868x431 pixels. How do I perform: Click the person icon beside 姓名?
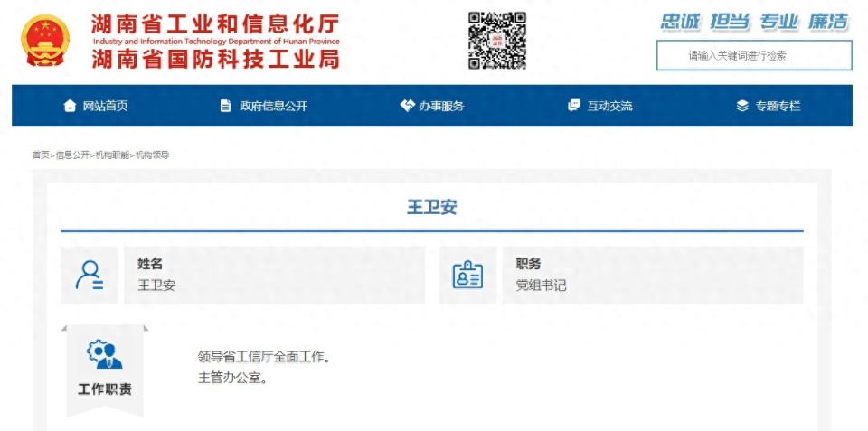tap(90, 275)
